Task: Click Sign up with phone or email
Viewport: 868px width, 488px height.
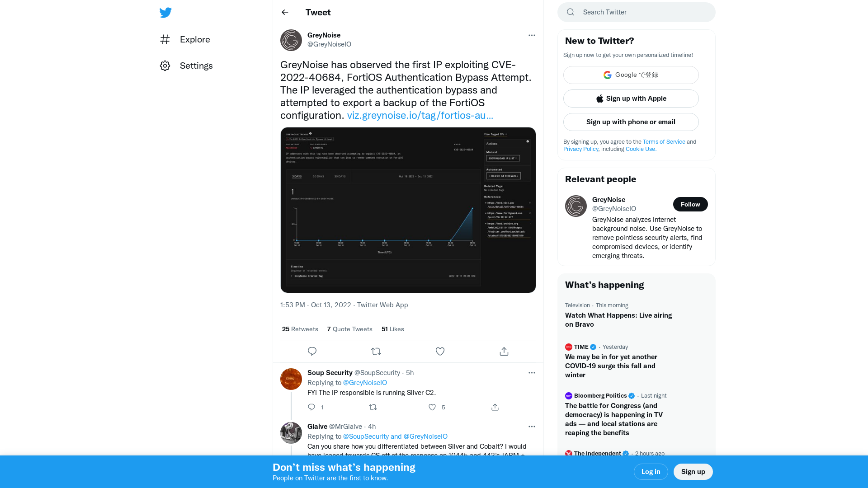Action: click(x=631, y=122)
